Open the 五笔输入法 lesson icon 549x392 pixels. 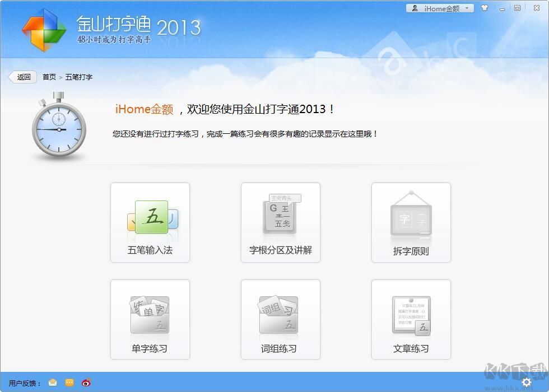(x=150, y=221)
